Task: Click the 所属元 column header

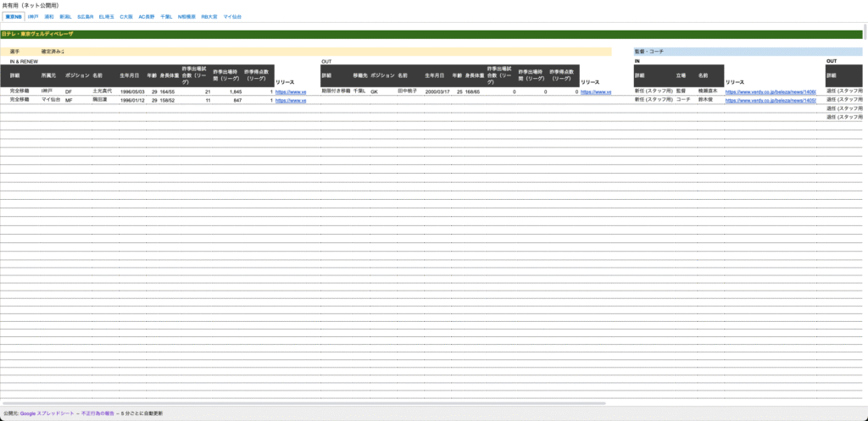Action: click(48, 75)
